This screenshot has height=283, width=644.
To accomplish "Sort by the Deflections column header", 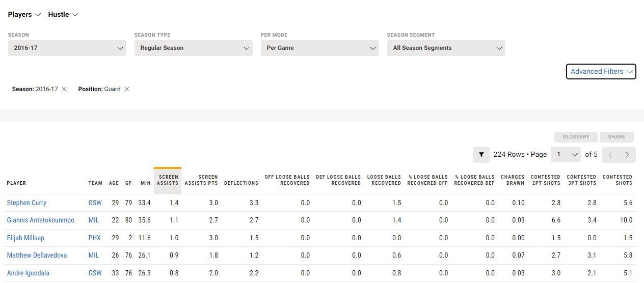I will coord(241,183).
